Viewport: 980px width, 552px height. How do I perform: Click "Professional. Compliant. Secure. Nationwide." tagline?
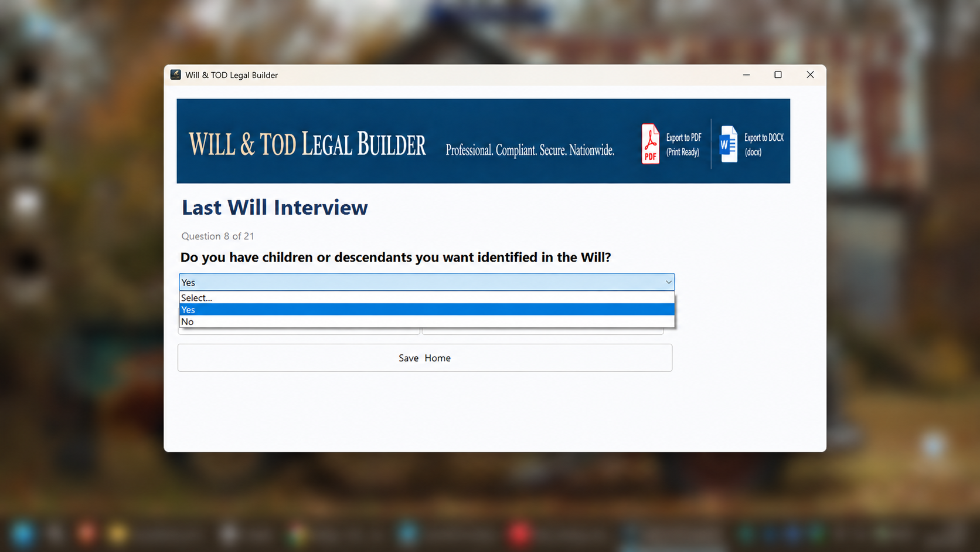[530, 150]
